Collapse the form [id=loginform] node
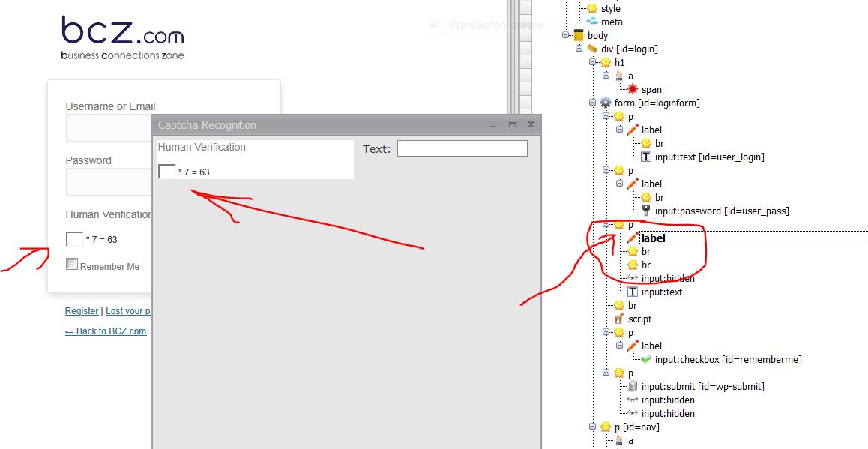The height and width of the screenshot is (449, 868). [x=592, y=103]
